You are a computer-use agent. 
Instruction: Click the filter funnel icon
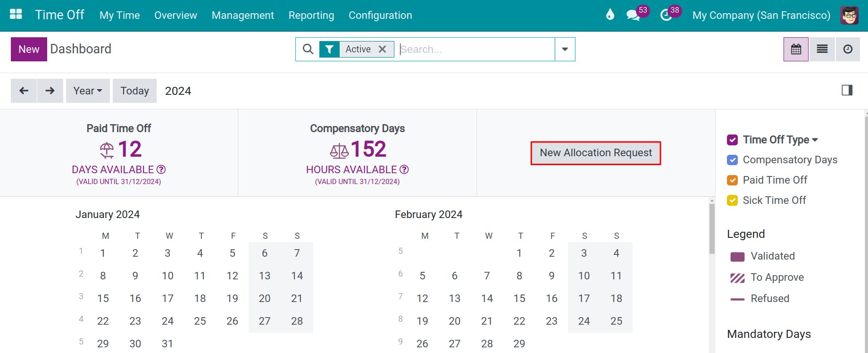click(329, 49)
